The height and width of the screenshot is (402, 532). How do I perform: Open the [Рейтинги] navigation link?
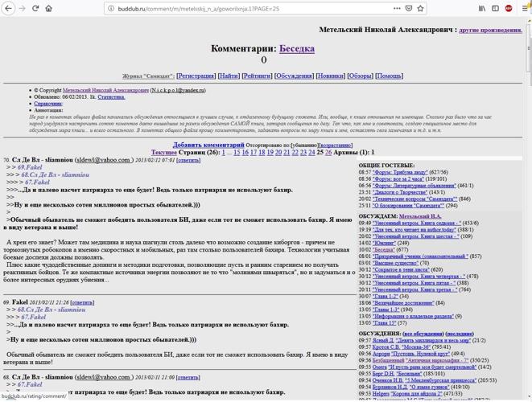click(257, 76)
